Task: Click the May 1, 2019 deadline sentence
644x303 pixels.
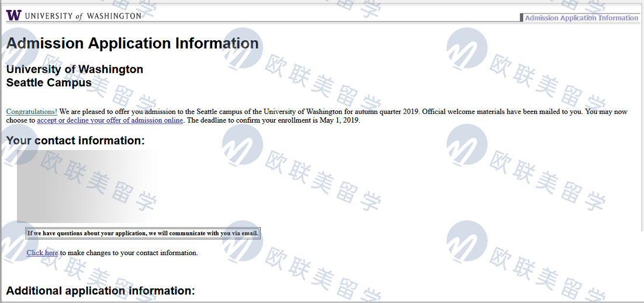Action: coord(273,120)
